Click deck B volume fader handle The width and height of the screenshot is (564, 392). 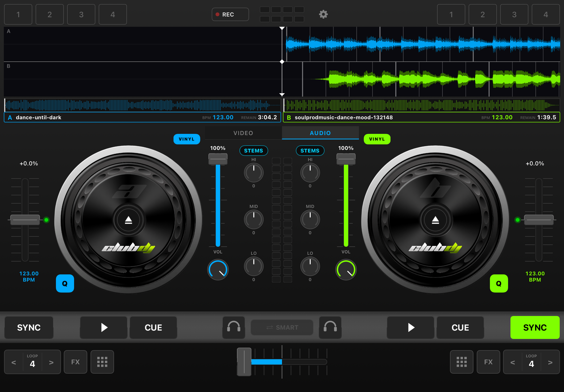(346, 159)
